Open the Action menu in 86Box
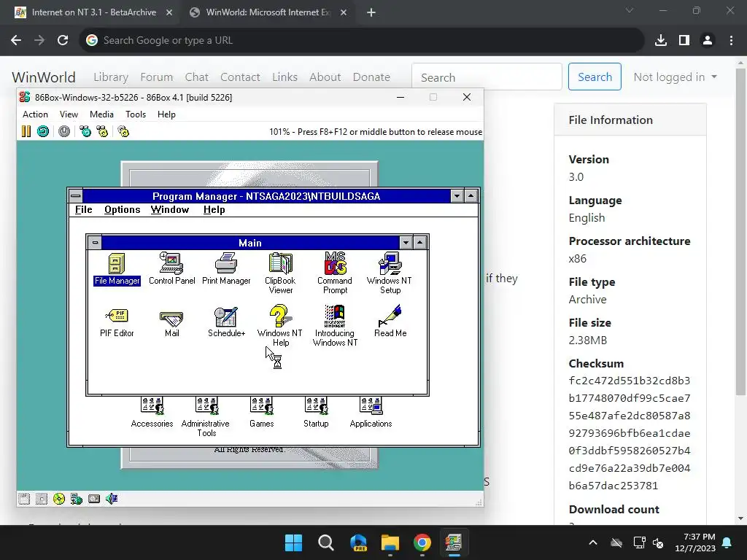Screen dimensions: 747x560 pos(35,114)
